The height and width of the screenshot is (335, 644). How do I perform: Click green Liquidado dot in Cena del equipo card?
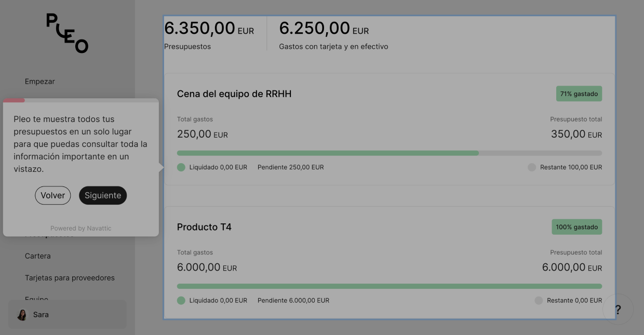click(x=181, y=167)
